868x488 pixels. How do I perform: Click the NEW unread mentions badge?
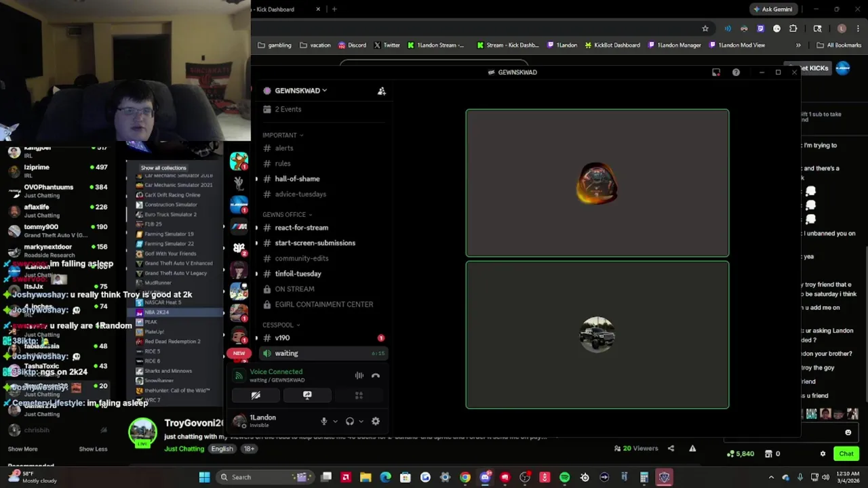(x=239, y=353)
